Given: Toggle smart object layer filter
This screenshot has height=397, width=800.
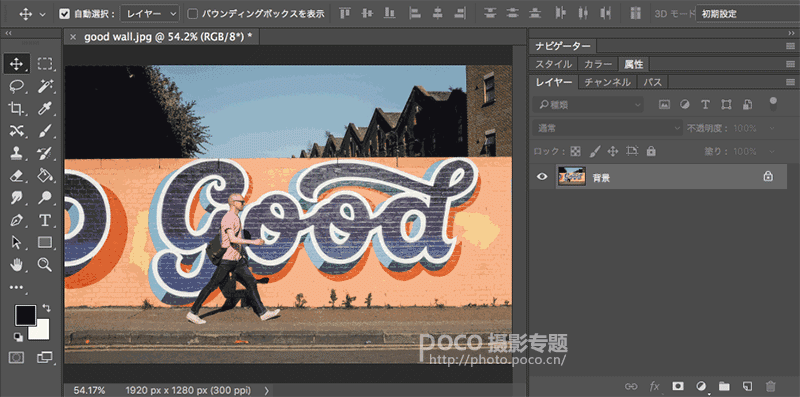Looking at the screenshot, I should [747, 105].
